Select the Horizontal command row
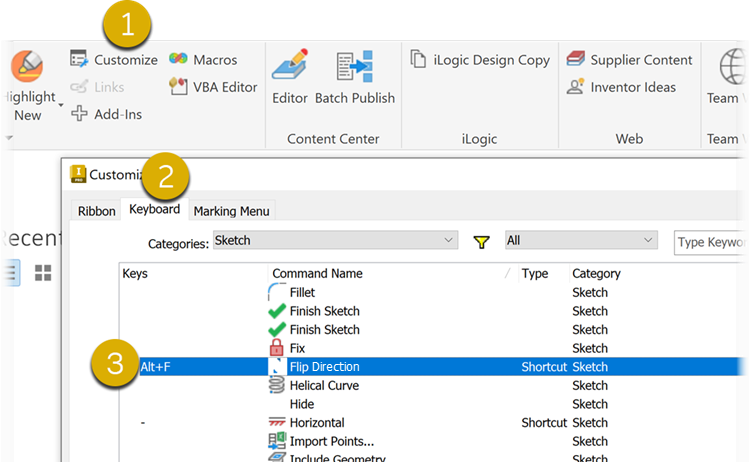750x462 pixels. [433, 423]
